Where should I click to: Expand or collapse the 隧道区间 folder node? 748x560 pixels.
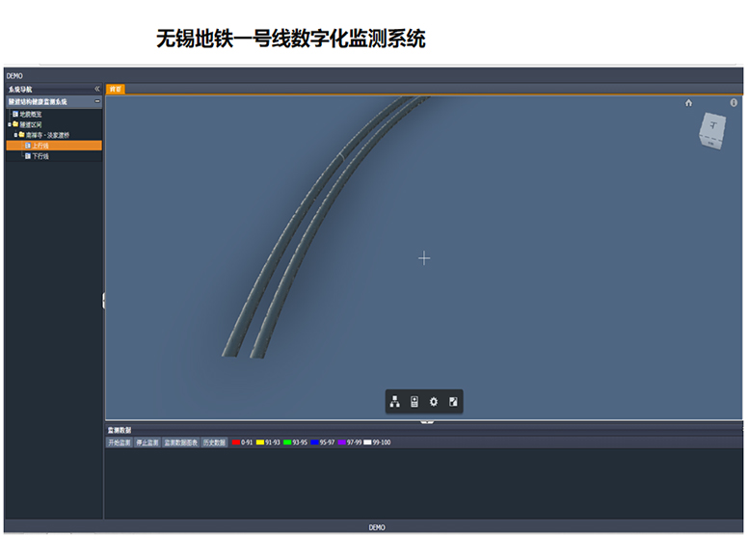click(x=10, y=124)
